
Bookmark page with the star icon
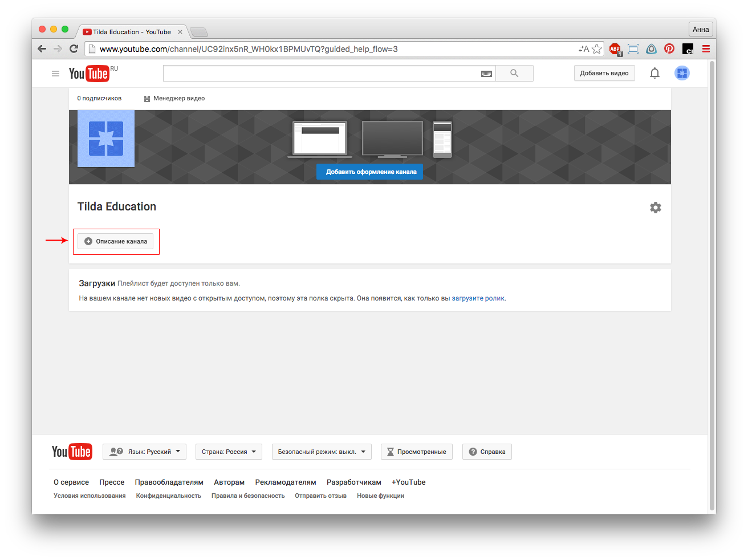(x=597, y=49)
